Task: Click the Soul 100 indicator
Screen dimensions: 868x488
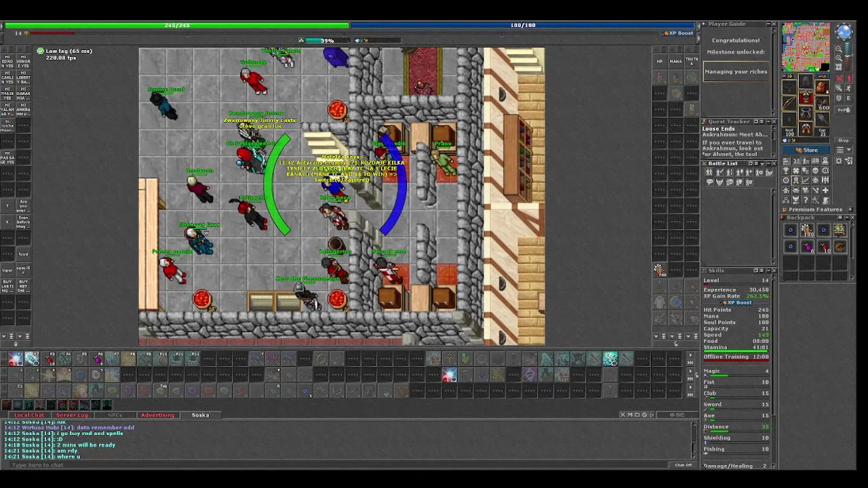Action: (x=790, y=131)
